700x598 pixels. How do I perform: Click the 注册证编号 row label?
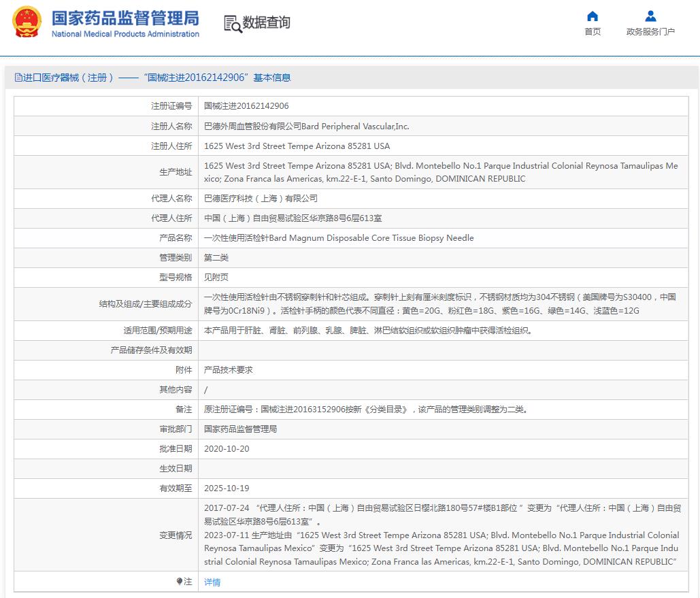tap(171, 106)
